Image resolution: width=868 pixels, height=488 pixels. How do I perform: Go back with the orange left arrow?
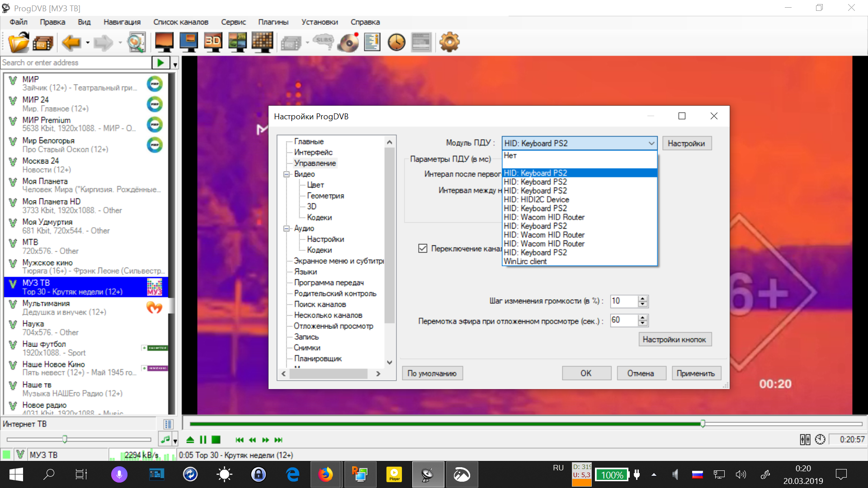point(71,42)
